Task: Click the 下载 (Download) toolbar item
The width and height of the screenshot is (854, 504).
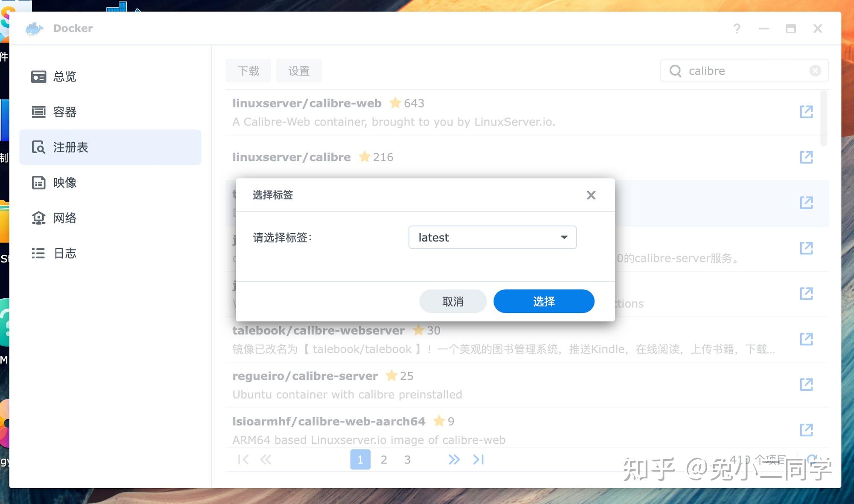Action: coord(248,70)
